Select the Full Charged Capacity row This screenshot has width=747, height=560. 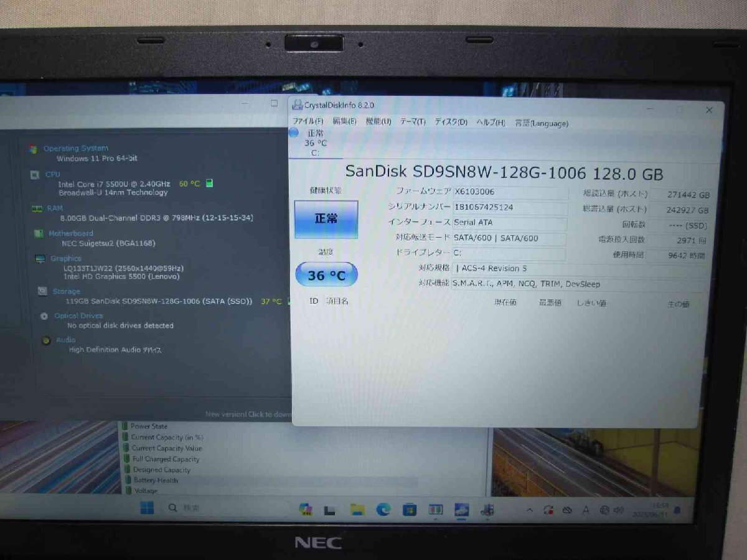tap(166, 459)
